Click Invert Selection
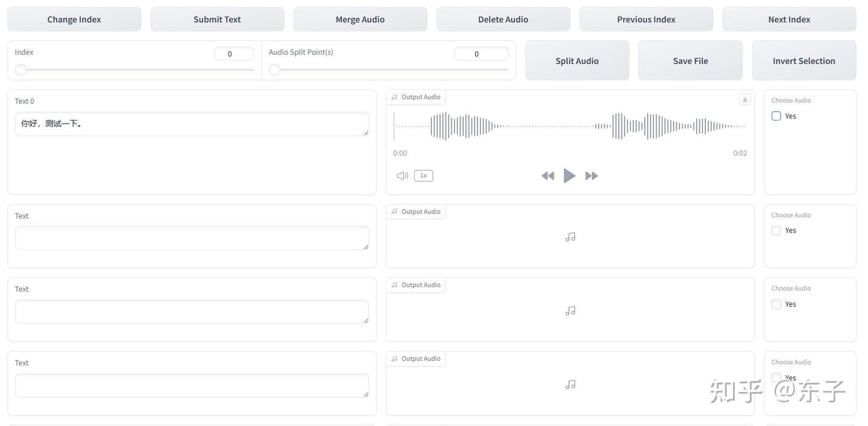This screenshot has height=426, width=868. pos(804,61)
